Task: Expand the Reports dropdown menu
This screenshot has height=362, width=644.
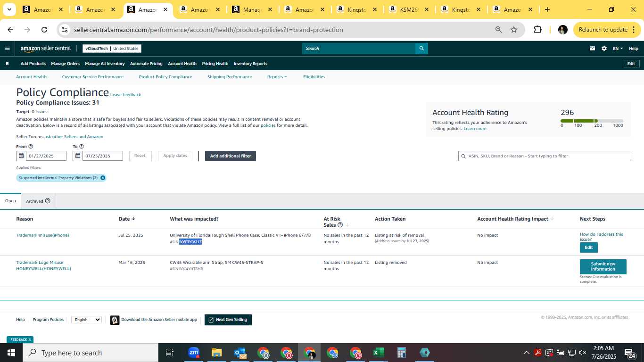Action: point(277,77)
